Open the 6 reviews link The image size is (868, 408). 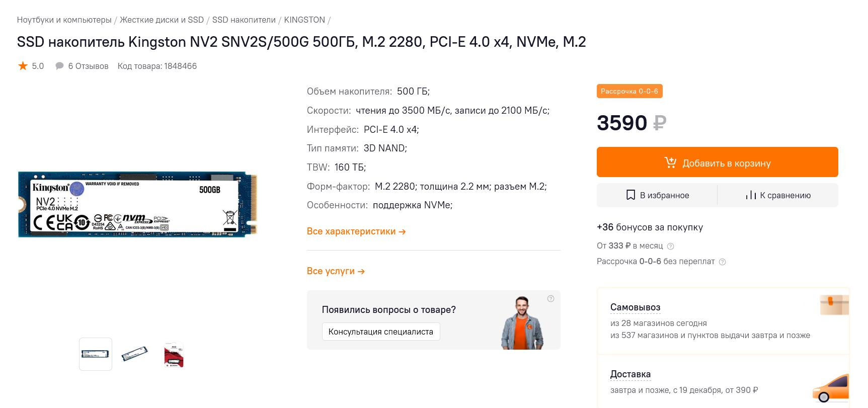[x=88, y=66]
